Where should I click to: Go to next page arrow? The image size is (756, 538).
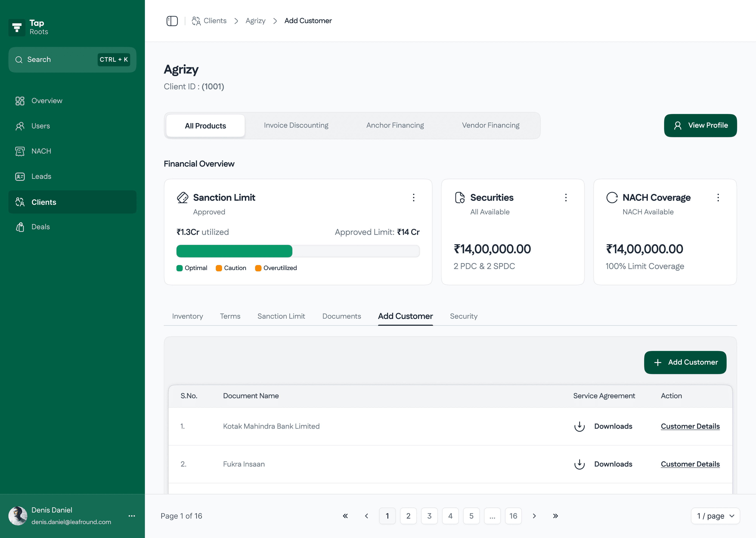click(x=534, y=516)
